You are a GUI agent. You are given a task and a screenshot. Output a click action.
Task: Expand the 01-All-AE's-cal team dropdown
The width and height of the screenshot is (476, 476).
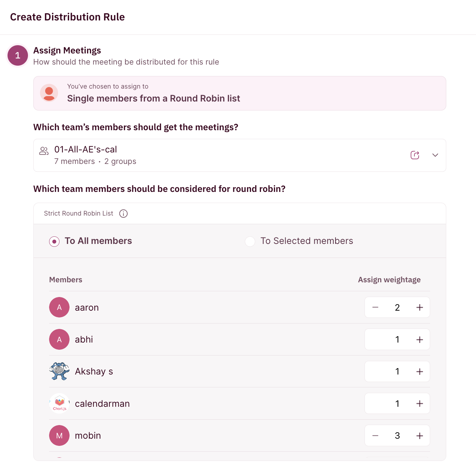click(435, 155)
